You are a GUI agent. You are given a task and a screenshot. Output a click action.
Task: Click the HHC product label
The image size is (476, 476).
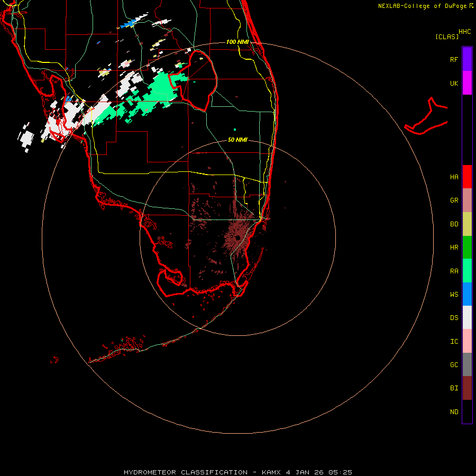(x=464, y=32)
